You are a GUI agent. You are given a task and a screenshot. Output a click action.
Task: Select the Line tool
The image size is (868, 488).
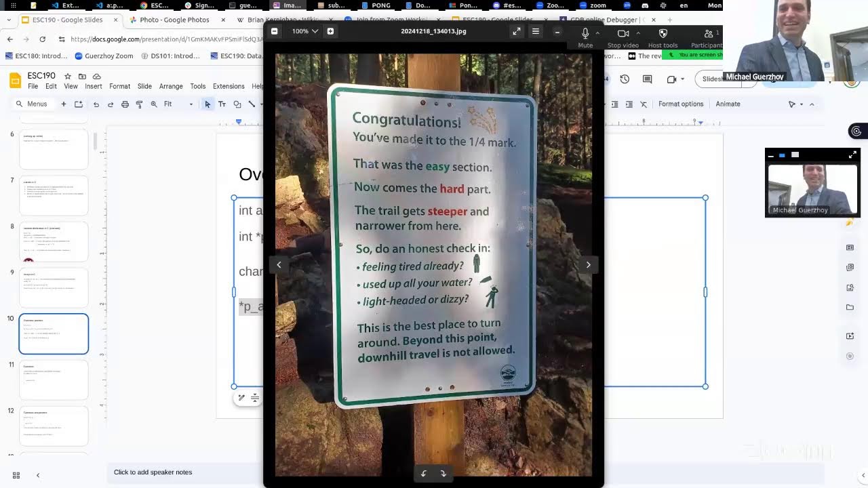click(252, 104)
